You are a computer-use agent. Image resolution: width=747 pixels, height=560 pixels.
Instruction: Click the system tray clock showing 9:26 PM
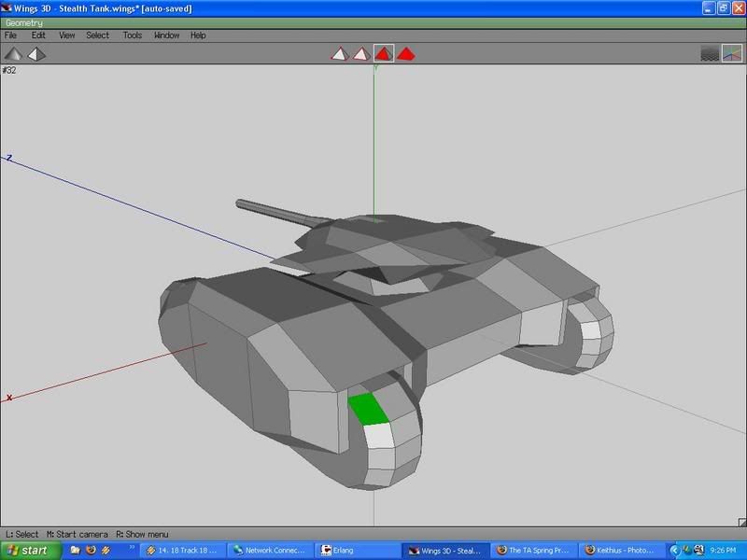point(723,551)
